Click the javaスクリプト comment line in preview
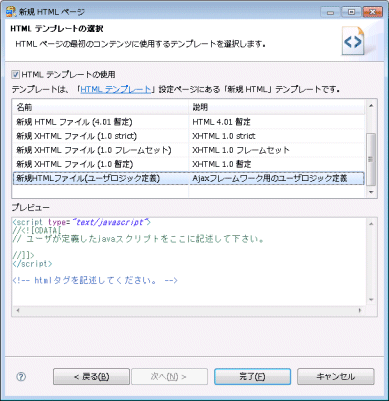 (138, 239)
